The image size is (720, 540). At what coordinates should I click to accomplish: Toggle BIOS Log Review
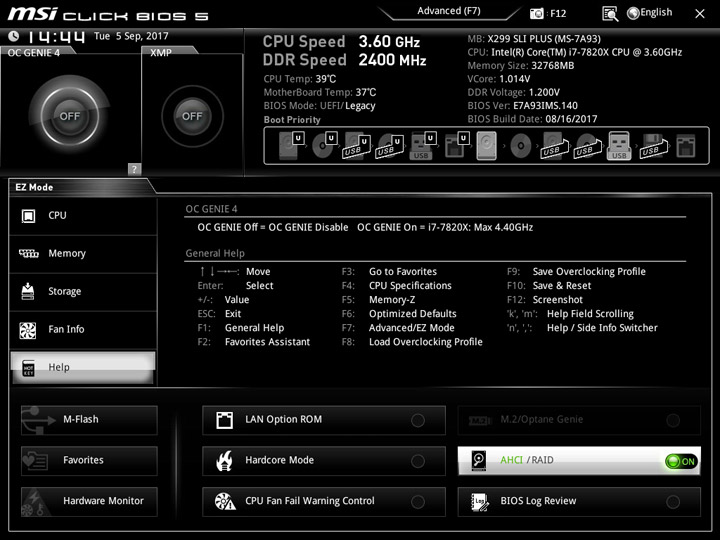pyautogui.click(x=579, y=501)
